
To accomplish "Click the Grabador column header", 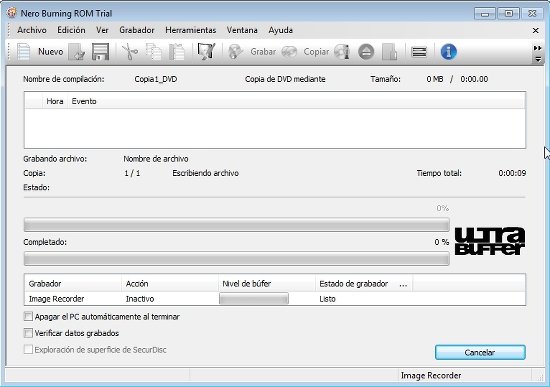I will point(73,283).
